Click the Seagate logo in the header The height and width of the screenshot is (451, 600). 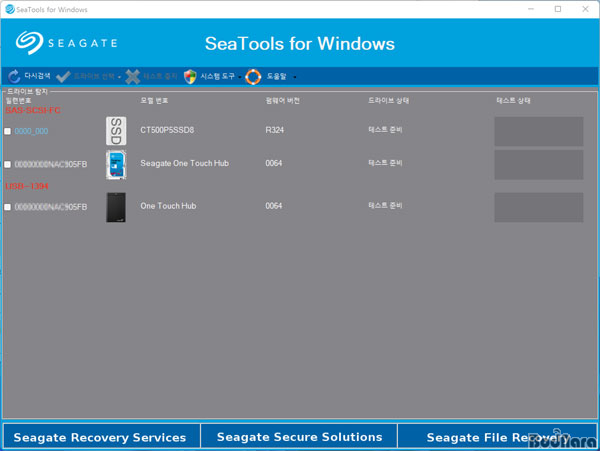tap(67, 43)
